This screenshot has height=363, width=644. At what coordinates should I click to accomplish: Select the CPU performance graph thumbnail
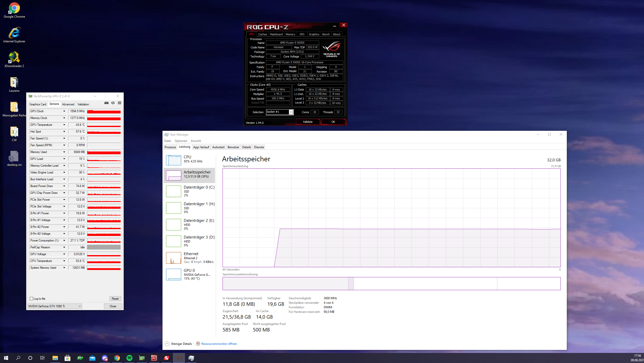173,160
